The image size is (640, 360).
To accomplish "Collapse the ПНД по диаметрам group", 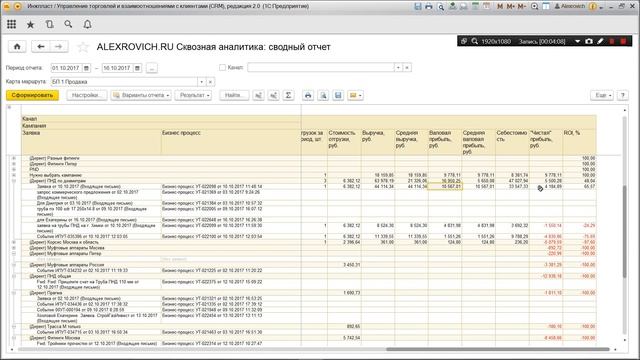I will pos(13,181).
